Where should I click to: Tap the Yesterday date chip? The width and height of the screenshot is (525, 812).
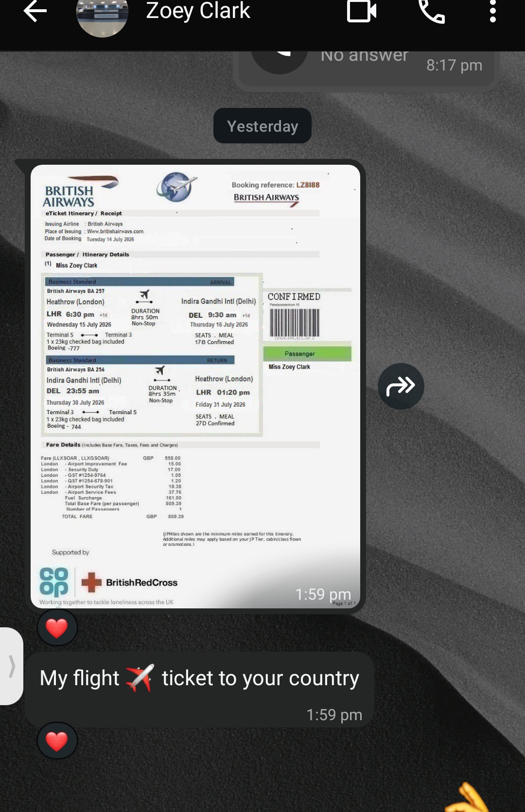(262, 126)
